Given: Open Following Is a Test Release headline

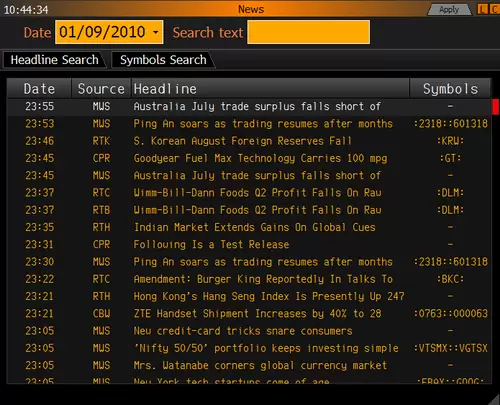Looking at the screenshot, I should (x=211, y=245).
